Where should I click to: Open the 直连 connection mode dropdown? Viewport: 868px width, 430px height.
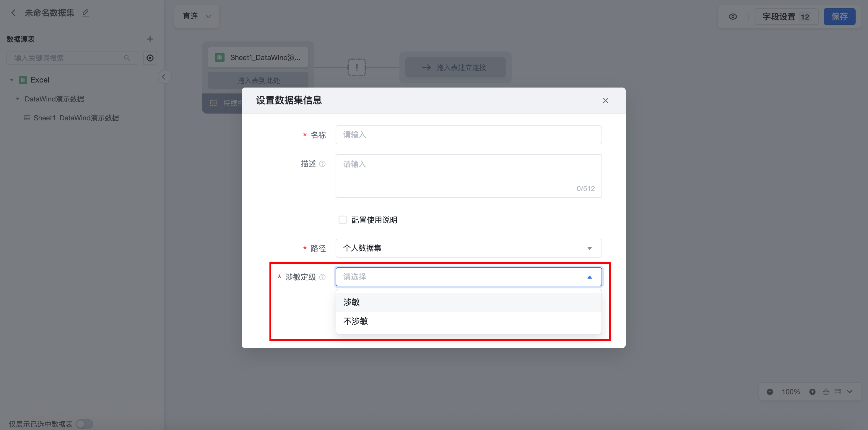point(197,16)
